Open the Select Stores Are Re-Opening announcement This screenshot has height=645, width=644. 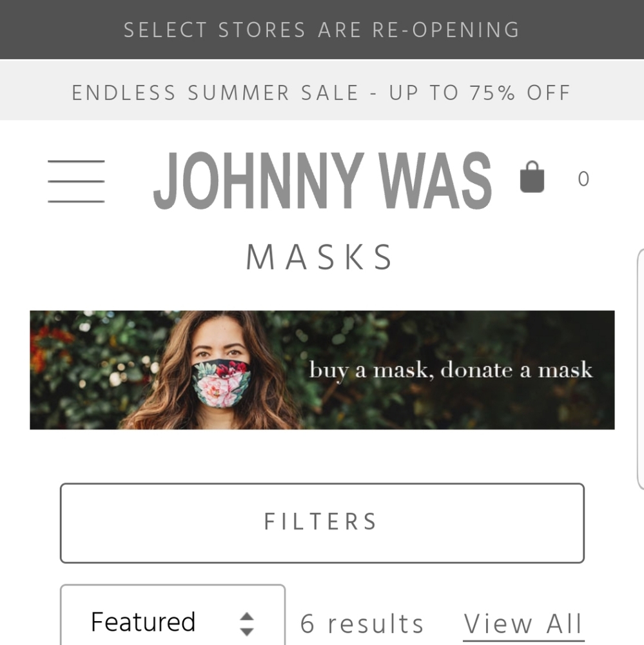click(x=322, y=30)
